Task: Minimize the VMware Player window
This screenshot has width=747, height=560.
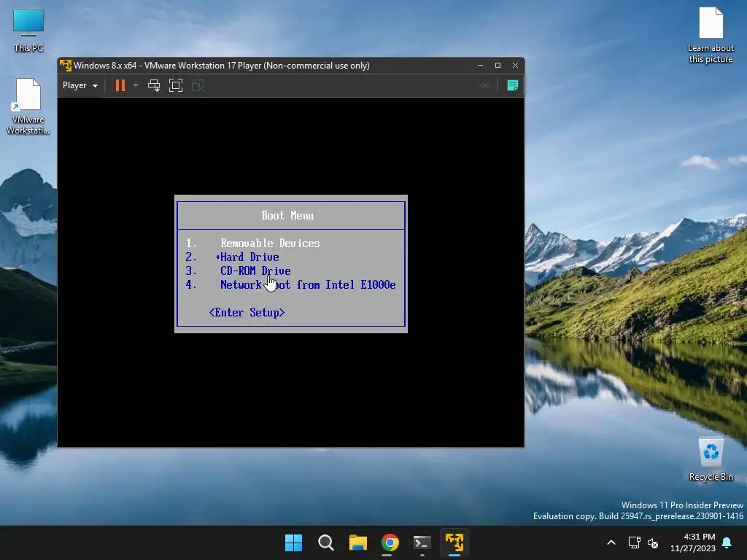Action: click(x=480, y=65)
